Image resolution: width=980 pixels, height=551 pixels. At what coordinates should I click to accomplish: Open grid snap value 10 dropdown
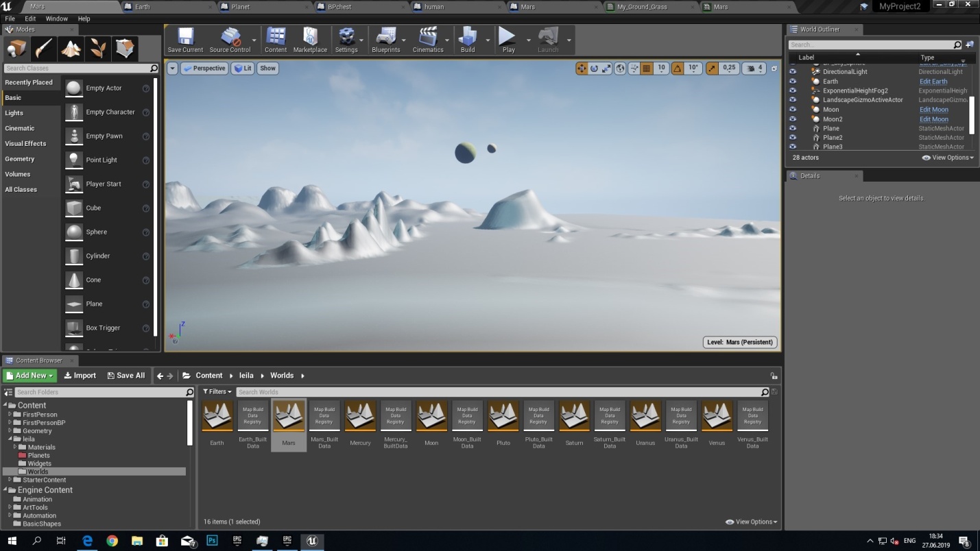[661, 69]
